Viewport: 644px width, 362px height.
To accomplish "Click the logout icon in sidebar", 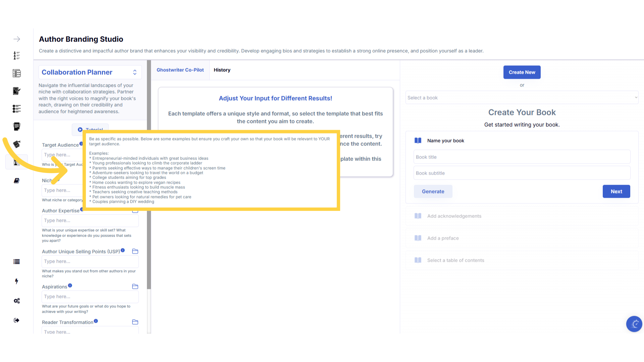I will [x=17, y=320].
